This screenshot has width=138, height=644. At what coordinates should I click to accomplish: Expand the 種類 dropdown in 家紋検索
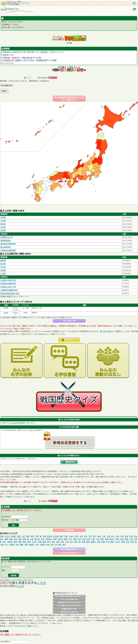point(16,570)
